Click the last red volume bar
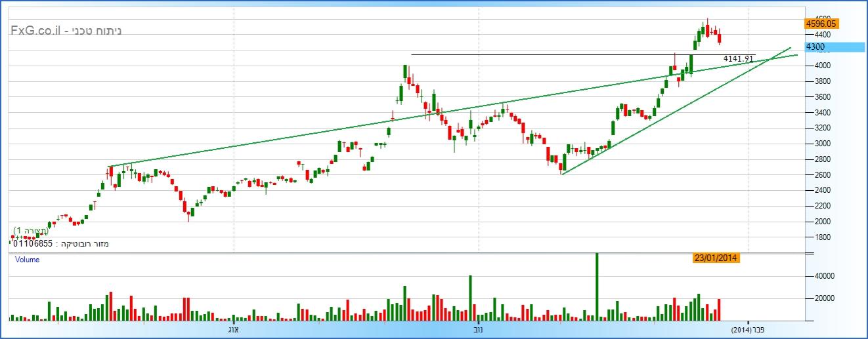The image size is (868, 339). pyautogui.click(x=720, y=309)
